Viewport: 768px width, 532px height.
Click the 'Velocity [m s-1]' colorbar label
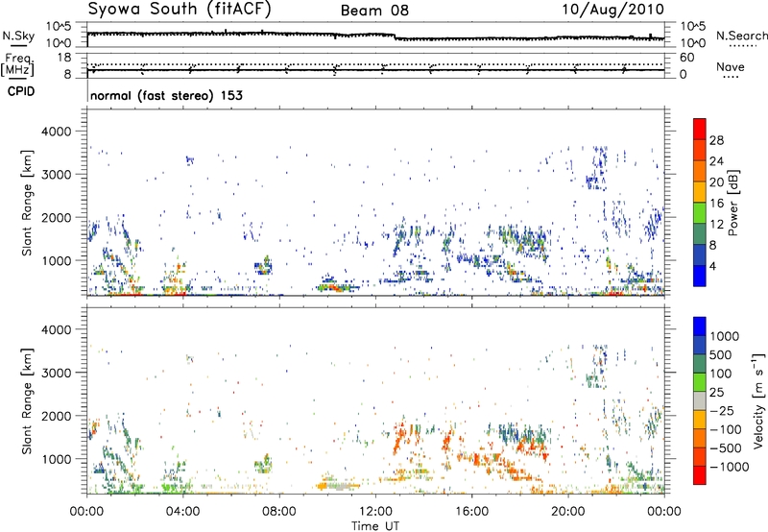[x=758, y=400]
